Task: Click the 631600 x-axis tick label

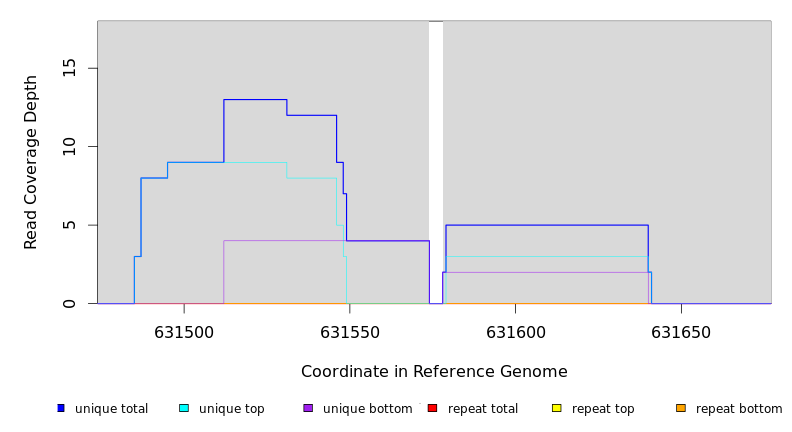Action: click(515, 332)
